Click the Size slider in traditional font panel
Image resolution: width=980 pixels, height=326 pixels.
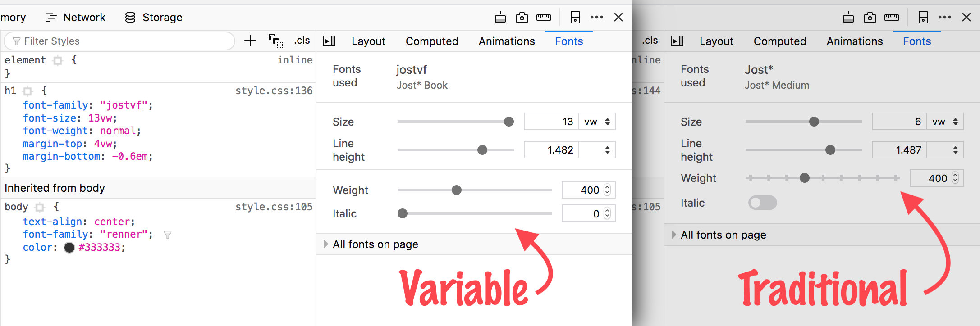pyautogui.click(x=804, y=122)
